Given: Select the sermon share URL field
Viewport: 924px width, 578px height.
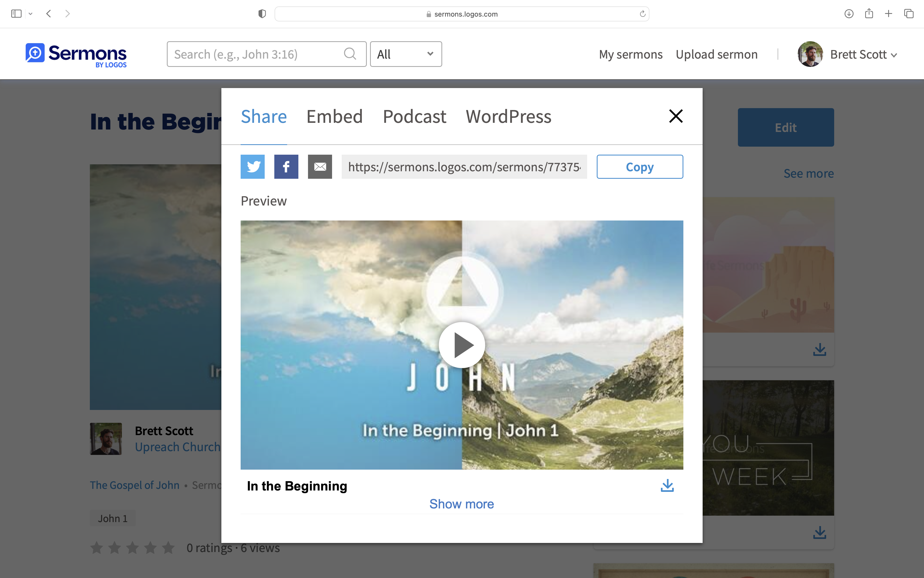Looking at the screenshot, I should pyautogui.click(x=464, y=167).
